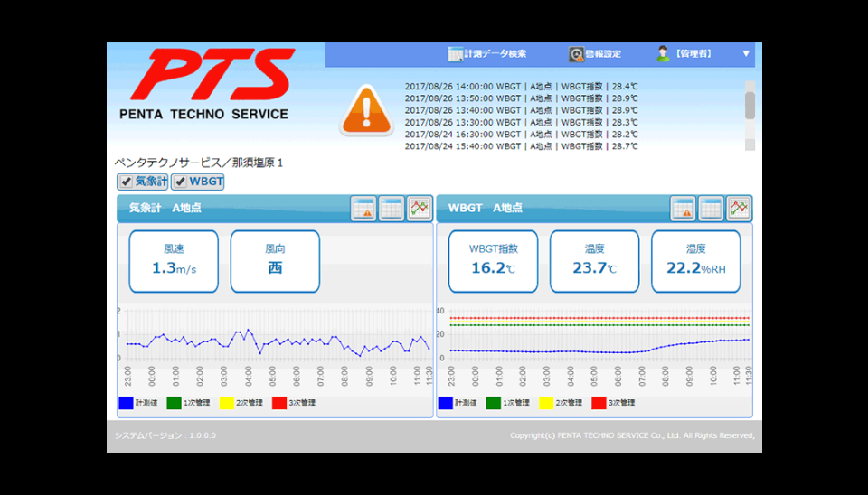Click the システムバージョン：1.0.0.0 footer text
Screen dimensions: 868x495
tap(165, 435)
